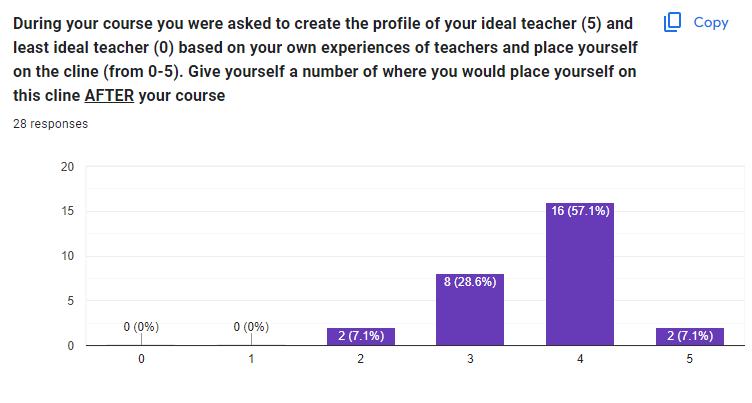The width and height of the screenshot is (752, 403).
Task: Click x-axis label 3
Action: click(x=470, y=359)
